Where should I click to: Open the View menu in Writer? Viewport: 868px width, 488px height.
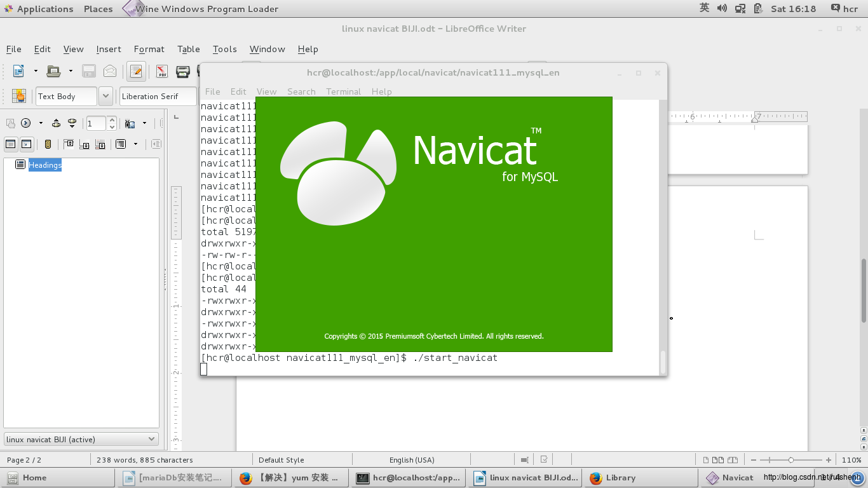click(73, 49)
